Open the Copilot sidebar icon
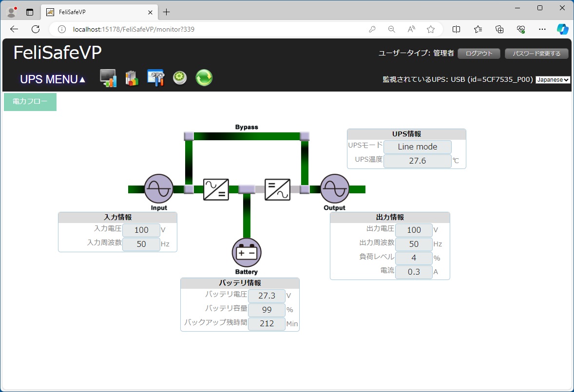Screen dimensions: 574x392 click(562, 29)
